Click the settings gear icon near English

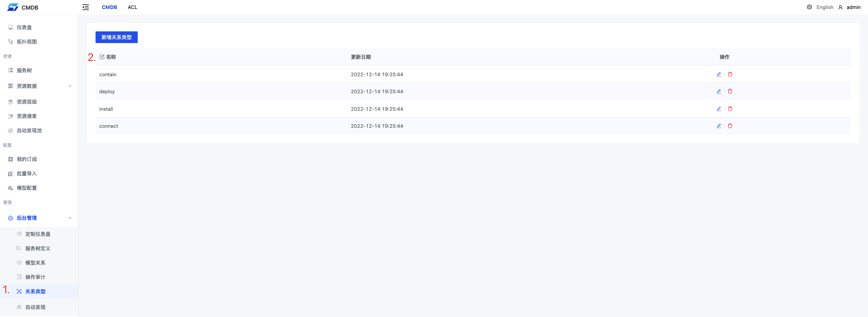(809, 7)
